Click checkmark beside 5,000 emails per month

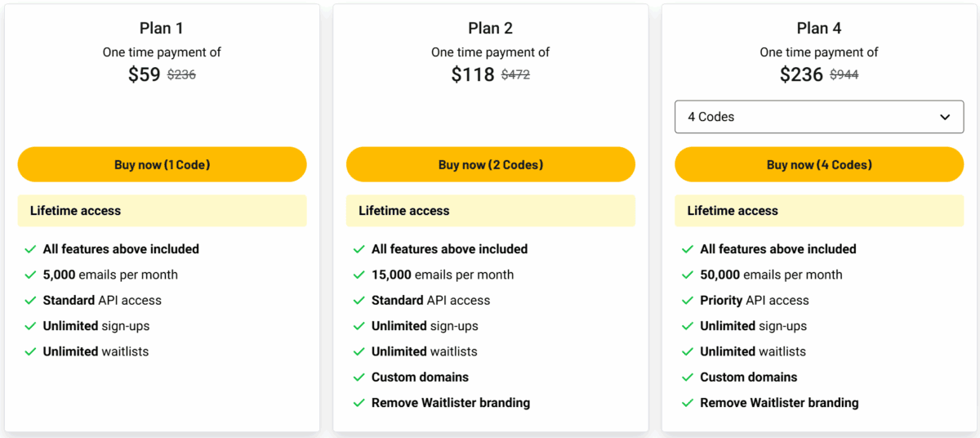[x=30, y=275]
